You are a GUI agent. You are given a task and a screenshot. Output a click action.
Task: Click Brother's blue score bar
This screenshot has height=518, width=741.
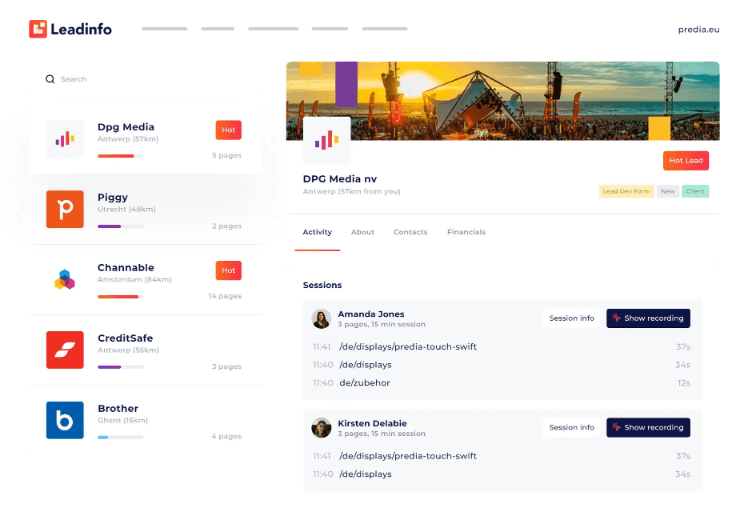121,437
